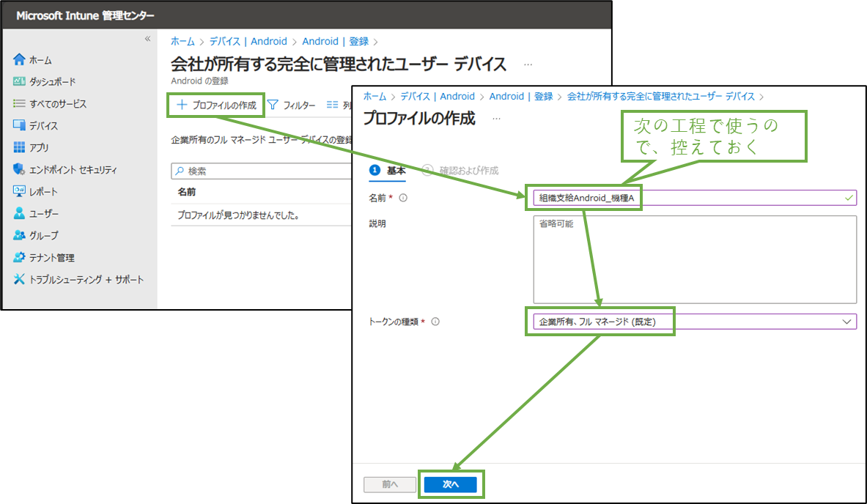Screen dimensions: 867x504
Task: Click the 名前 column header
Action: [186, 192]
